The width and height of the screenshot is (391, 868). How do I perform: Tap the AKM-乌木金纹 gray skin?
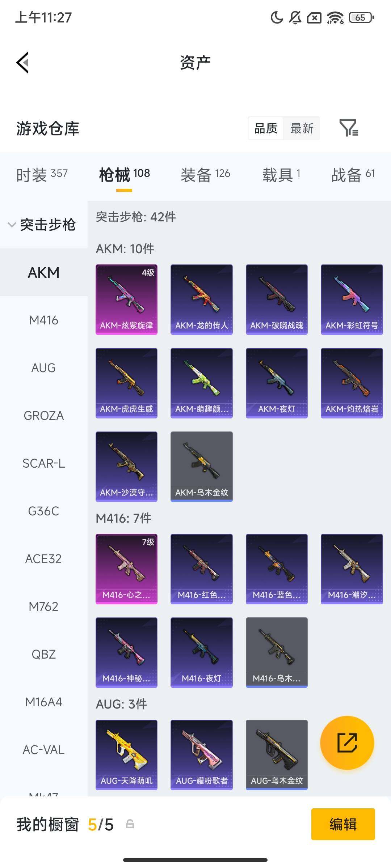[x=202, y=467]
